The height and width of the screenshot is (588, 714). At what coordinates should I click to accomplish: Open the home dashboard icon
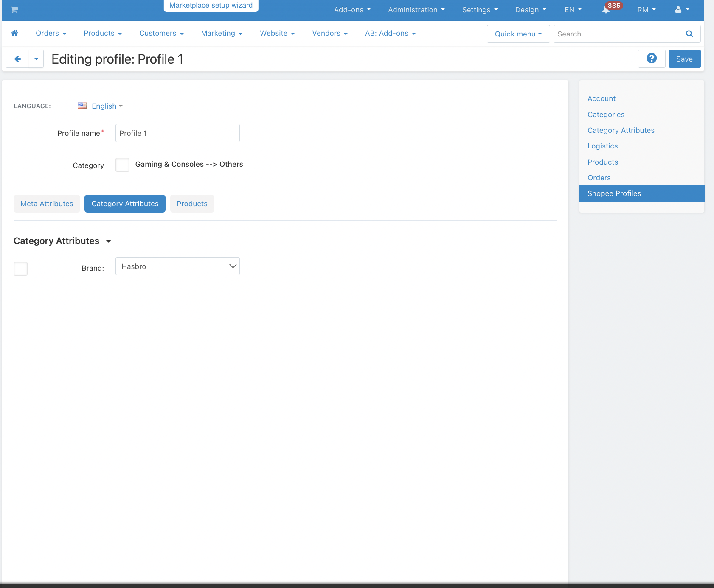point(15,33)
